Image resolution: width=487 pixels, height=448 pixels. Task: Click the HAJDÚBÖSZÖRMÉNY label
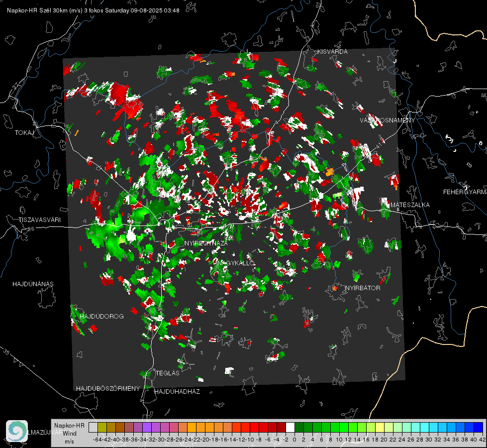(108, 388)
